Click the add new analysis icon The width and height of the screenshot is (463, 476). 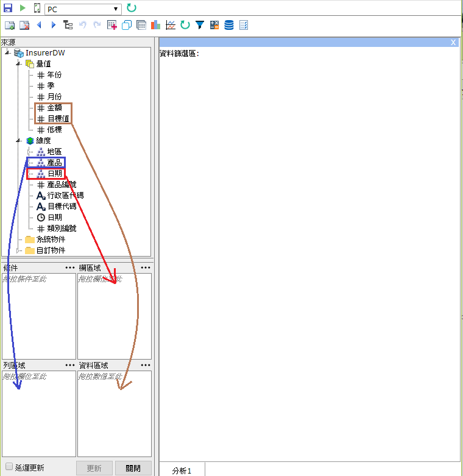pyautogui.click(x=10, y=25)
